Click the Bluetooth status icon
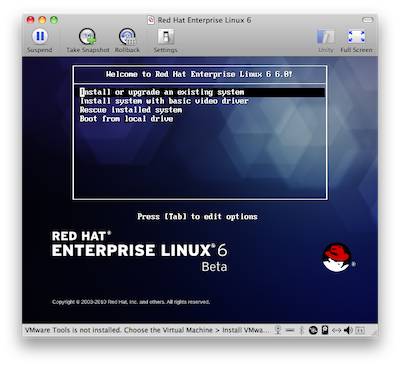The width and height of the screenshot is (400, 367). tap(301, 330)
